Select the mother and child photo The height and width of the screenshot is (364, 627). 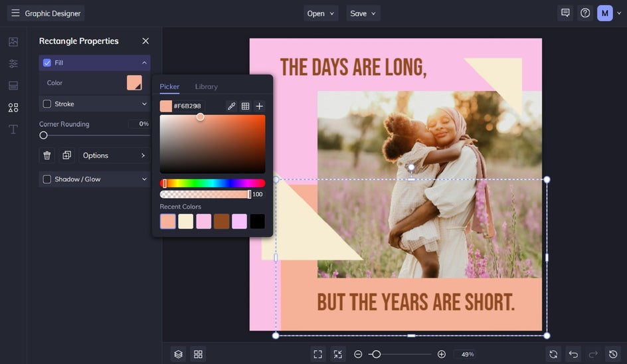click(430, 185)
